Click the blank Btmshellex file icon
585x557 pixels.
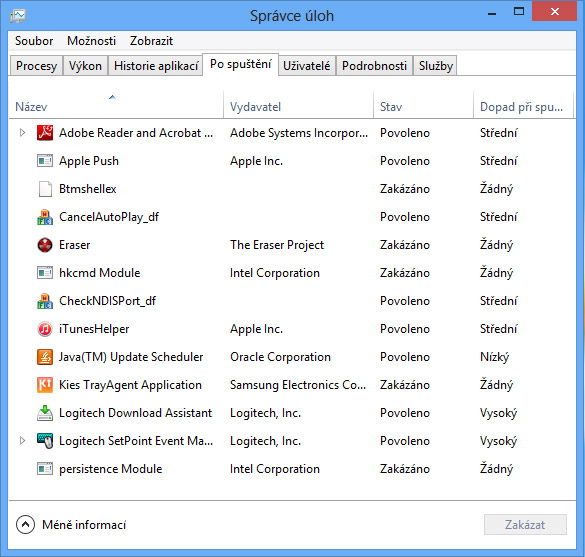(x=45, y=189)
